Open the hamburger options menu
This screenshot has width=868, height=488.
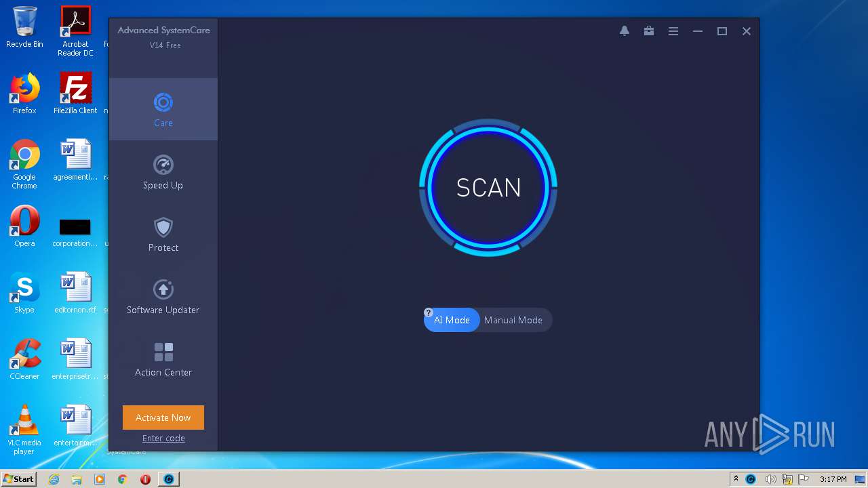point(673,31)
